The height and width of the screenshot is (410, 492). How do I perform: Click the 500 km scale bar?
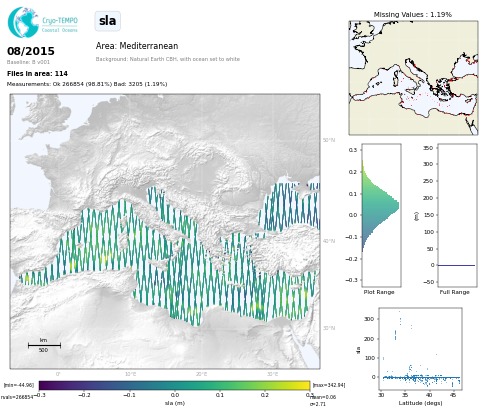[44, 345]
